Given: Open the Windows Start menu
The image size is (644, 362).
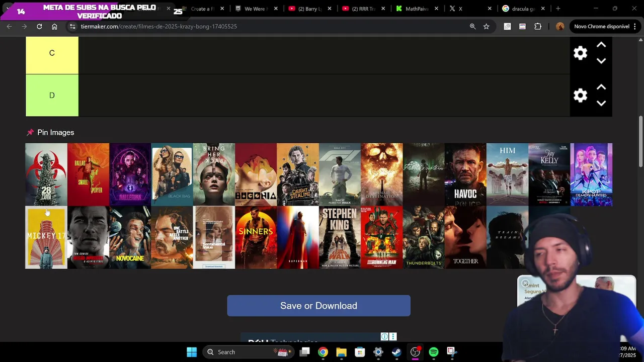Looking at the screenshot, I should coord(192,352).
